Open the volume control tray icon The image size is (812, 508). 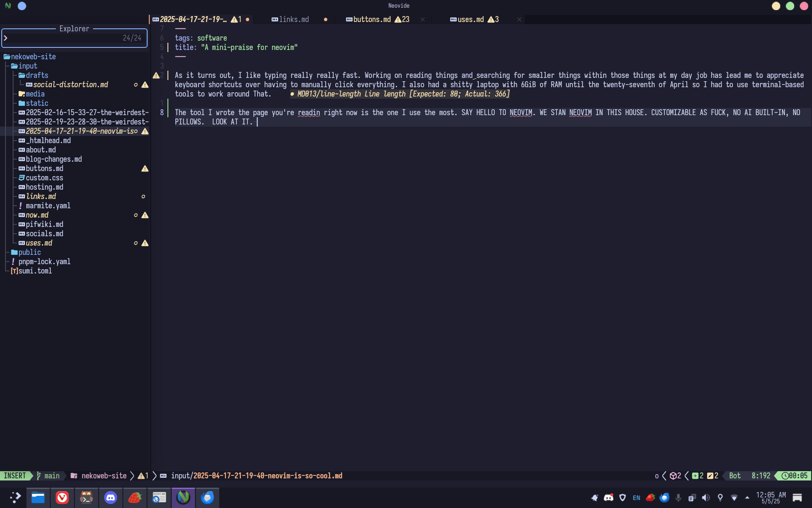click(706, 498)
